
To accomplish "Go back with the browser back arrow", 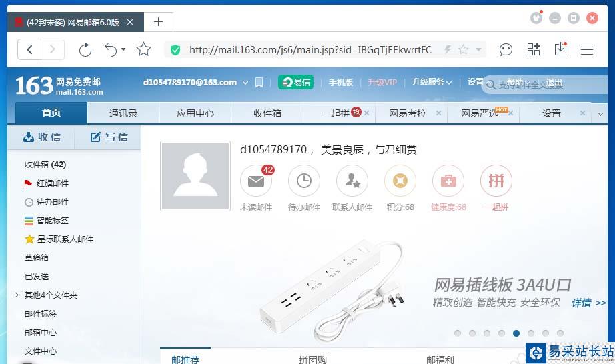I will [29, 50].
